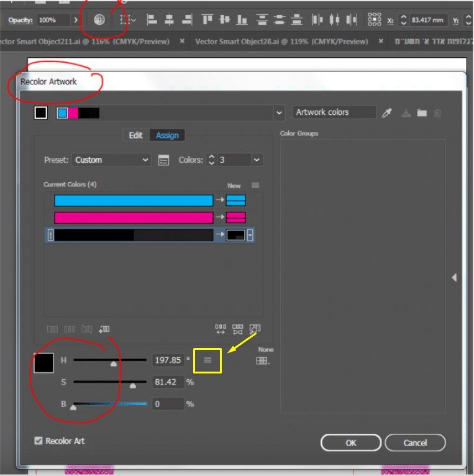The height and width of the screenshot is (476, 474).
Task: Click the black active color swatch at dialog top
Action: pyautogui.click(x=40, y=113)
